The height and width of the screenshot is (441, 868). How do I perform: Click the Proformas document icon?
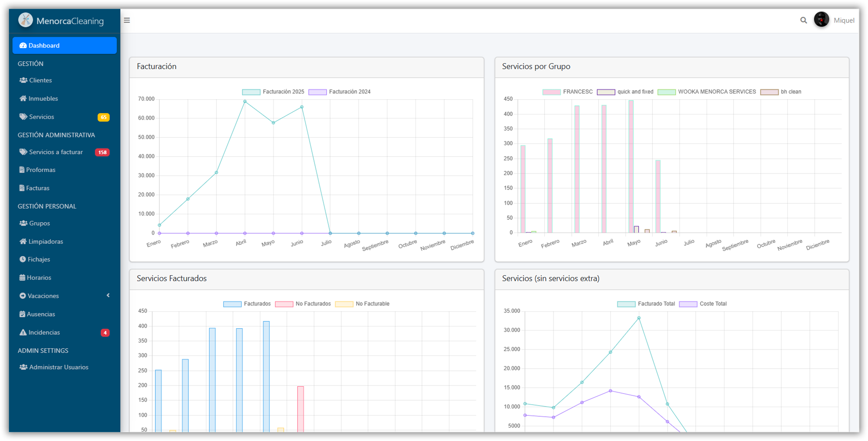pos(22,170)
